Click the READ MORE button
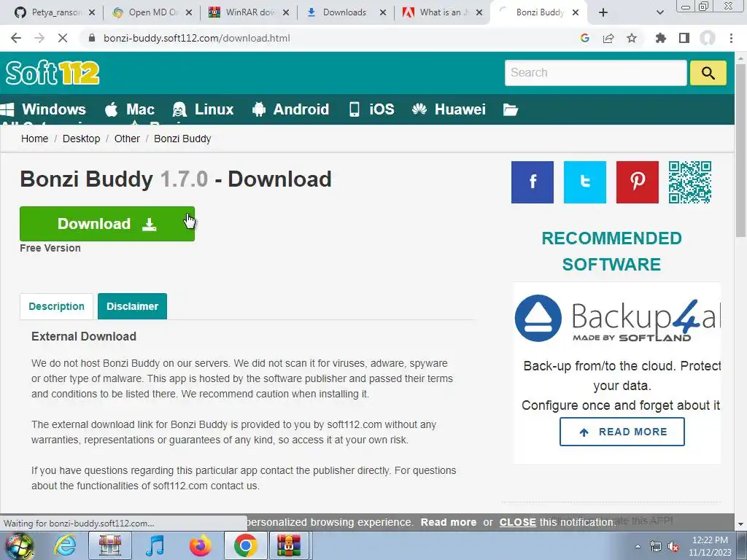Viewport: 747px width, 560px height. (622, 432)
